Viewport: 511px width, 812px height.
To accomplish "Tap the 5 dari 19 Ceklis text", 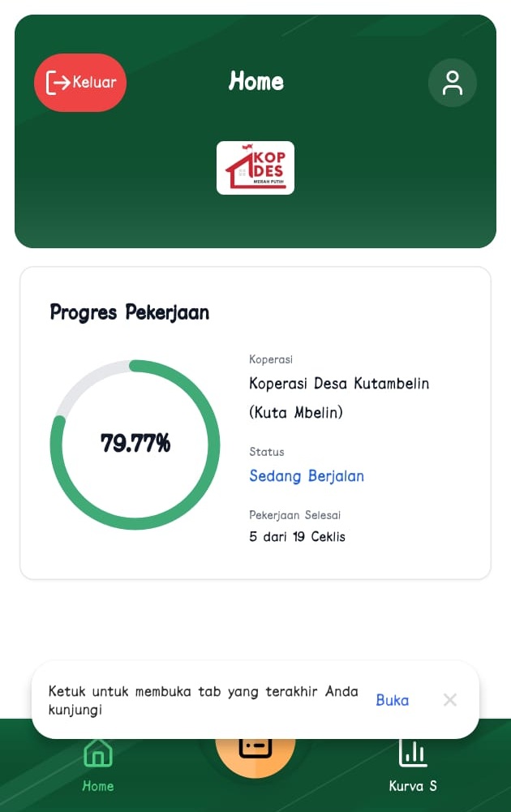I will 297,537.
